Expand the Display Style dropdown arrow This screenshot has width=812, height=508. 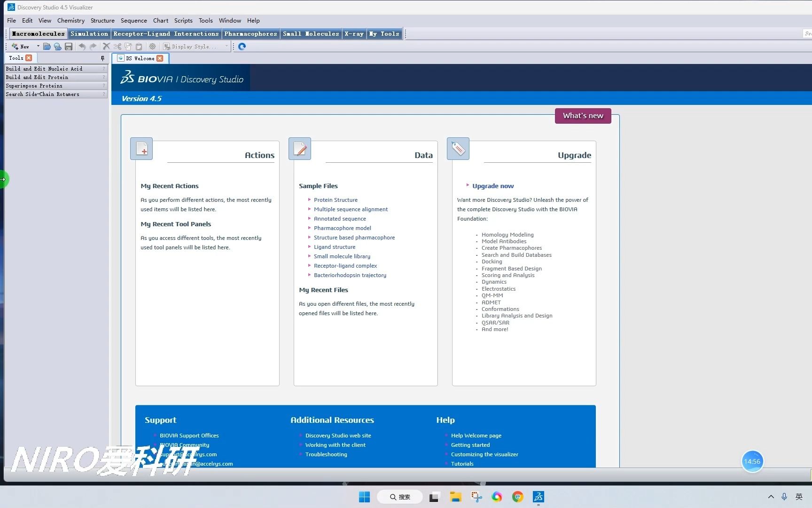tap(226, 47)
